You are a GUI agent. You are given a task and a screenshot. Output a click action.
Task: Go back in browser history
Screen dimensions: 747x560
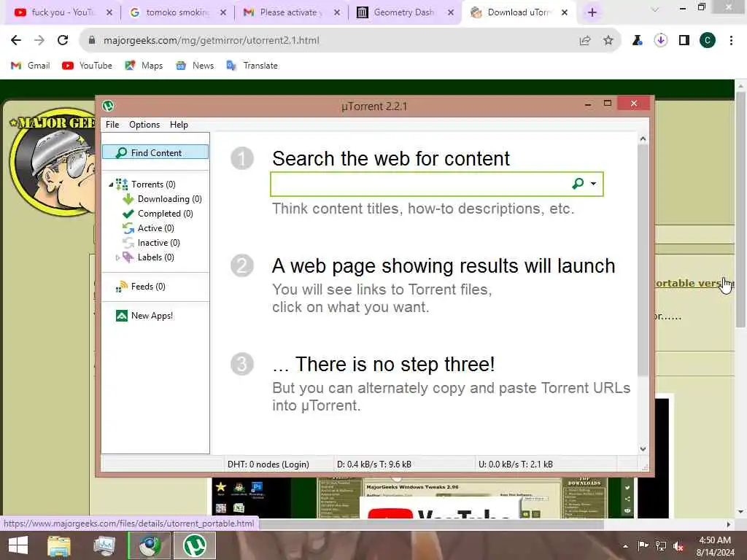click(16, 41)
